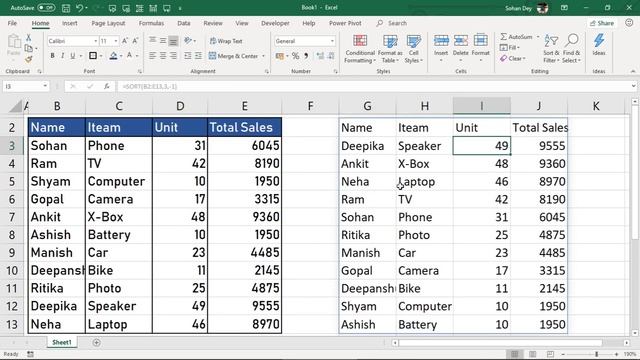Screen dimensions: 640x360
Task: Increase font size with larger A icon
Action: point(125,41)
